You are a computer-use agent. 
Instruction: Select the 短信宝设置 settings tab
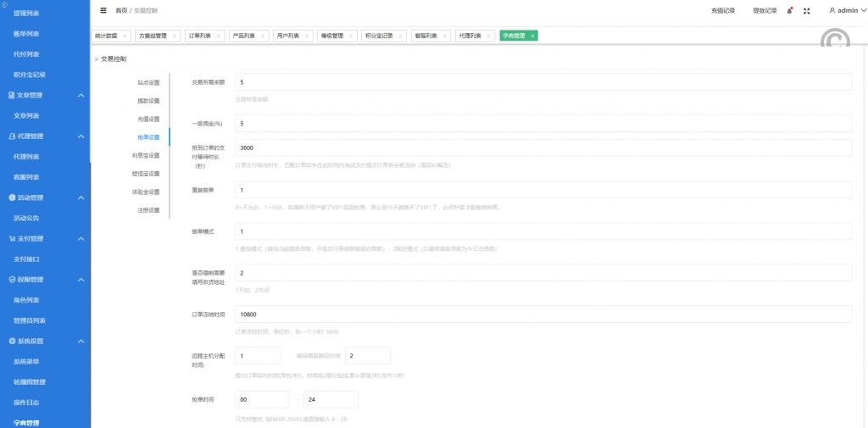coord(146,174)
